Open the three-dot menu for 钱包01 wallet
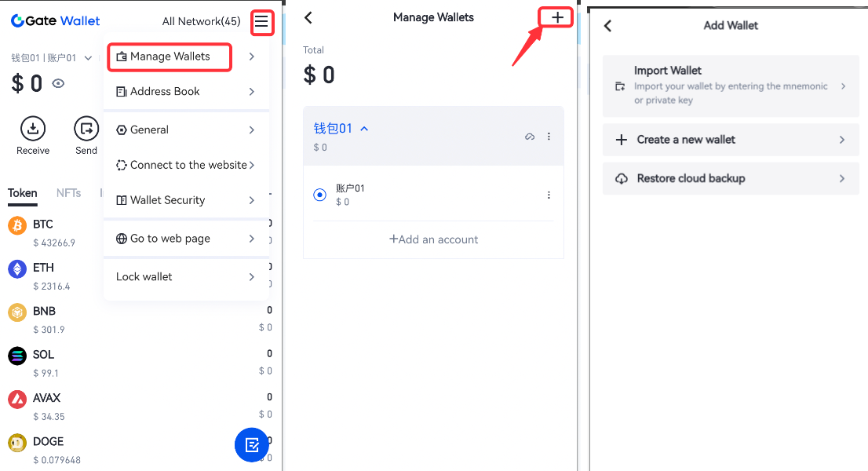The width and height of the screenshot is (868, 471). point(549,137)
